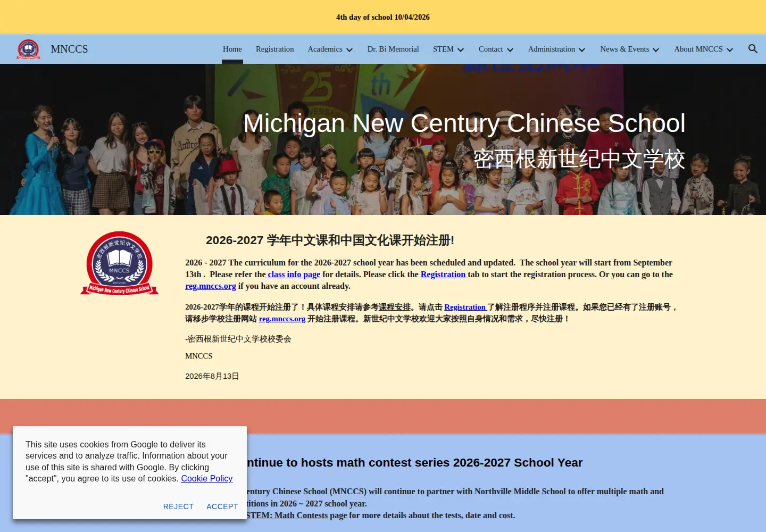Click the math contest series heading
The height and width of the screenshot is (532, 766).
point(415,463)
